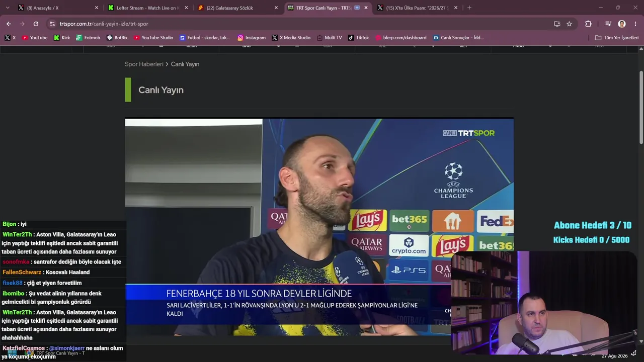644x362 pixels.
Task: Open the Canlı Sonuçlar bookmark
Action: tap(458, 38)
